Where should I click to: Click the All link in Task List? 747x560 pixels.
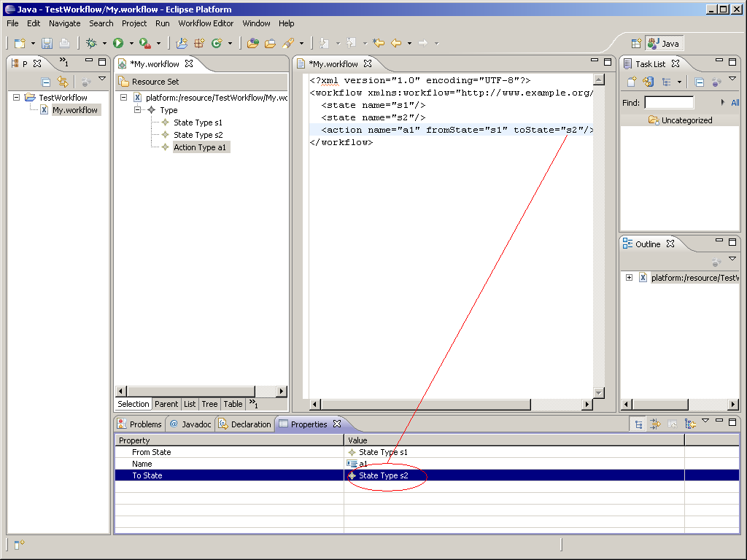[735, 103]
